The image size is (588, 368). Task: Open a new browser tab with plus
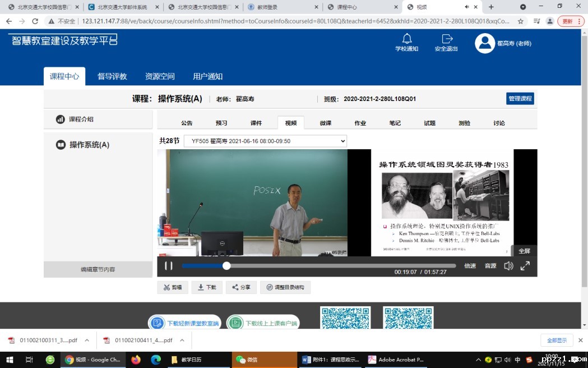pos(491,7)
